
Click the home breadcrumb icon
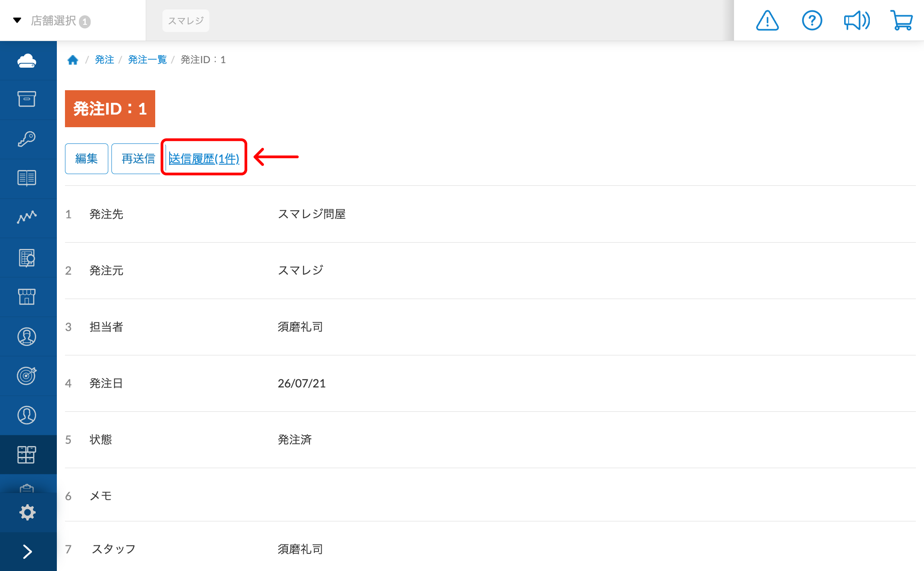tap(73, 60)
